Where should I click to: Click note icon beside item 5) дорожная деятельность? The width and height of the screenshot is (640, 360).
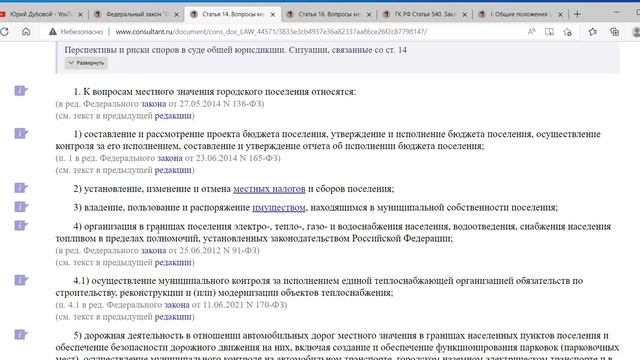coord(21,335)
